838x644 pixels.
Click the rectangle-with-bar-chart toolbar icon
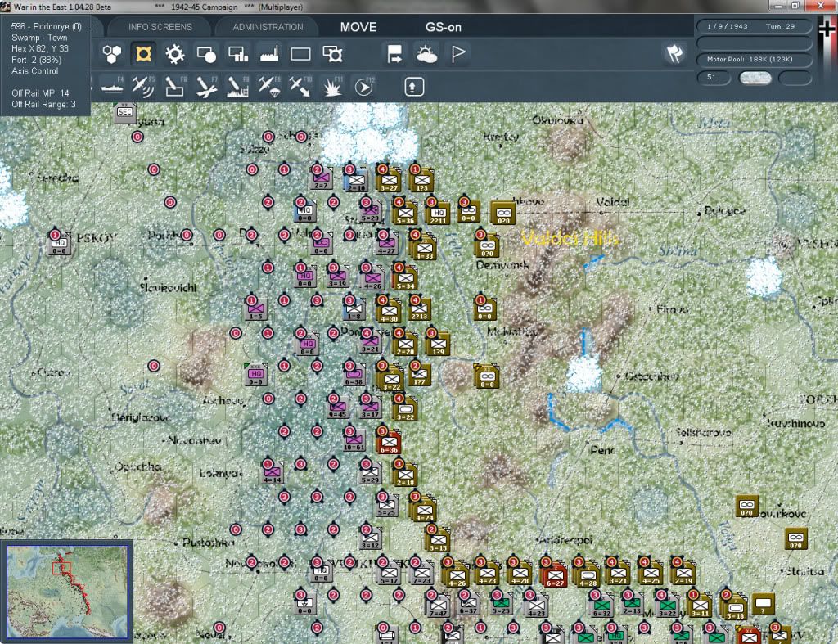238,54
